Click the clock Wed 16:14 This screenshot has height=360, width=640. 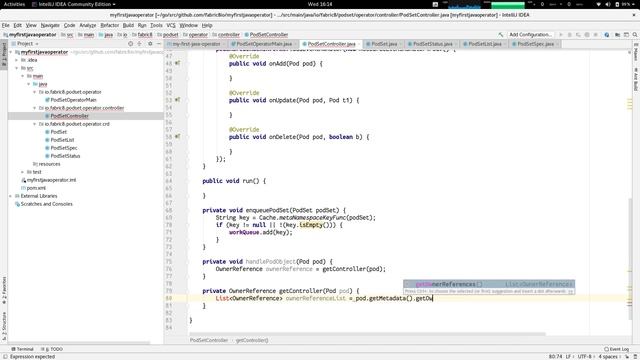[x=320, y=4]
